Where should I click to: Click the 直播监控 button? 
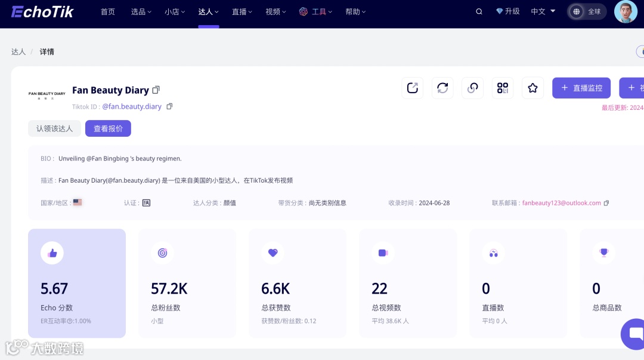point(581,88)
